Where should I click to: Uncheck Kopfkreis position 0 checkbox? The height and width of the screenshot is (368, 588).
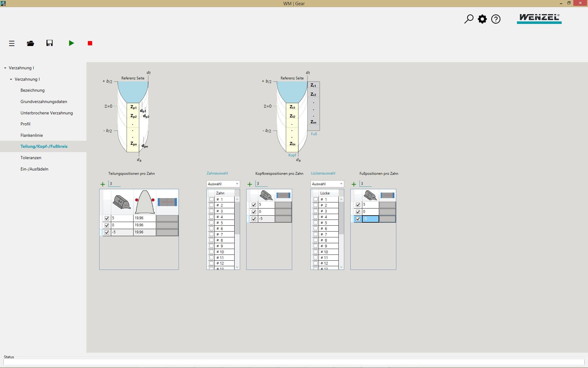[254, 212]
